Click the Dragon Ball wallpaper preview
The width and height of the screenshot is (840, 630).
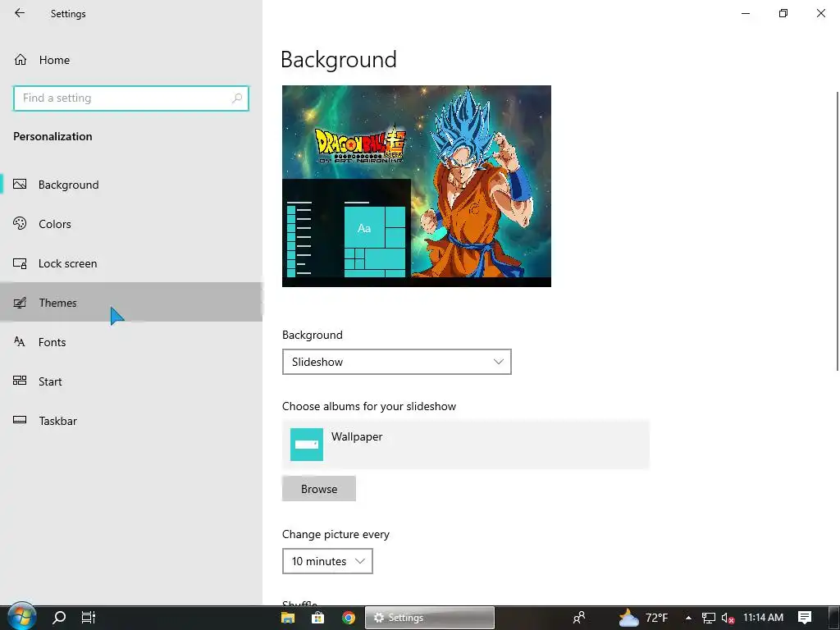click(x=416, y=186)
